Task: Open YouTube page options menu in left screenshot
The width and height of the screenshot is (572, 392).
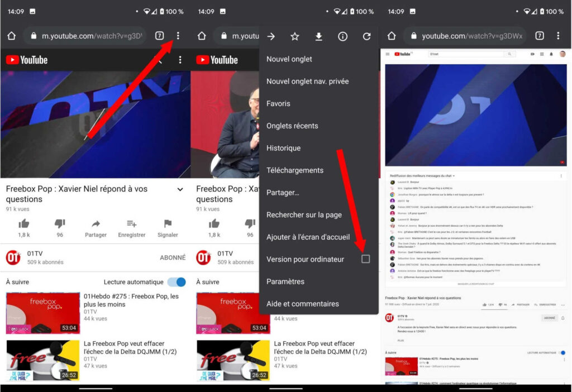Action: 180,60
